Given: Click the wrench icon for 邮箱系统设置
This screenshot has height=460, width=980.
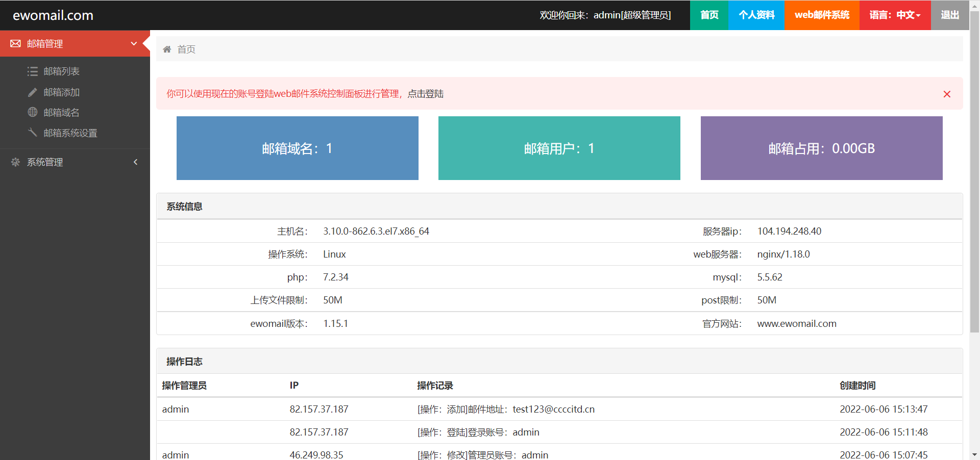Looking at the screenshot, I should [33, 133].
